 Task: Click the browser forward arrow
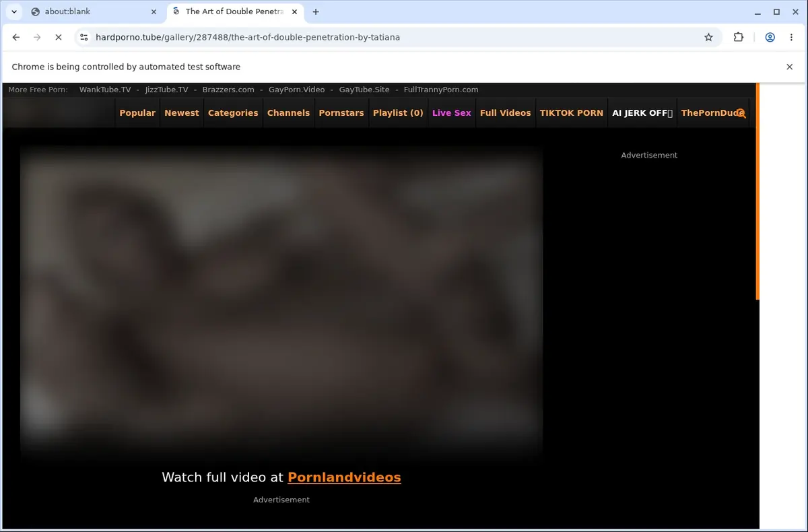pyautogui.click(x=37, y=38)
